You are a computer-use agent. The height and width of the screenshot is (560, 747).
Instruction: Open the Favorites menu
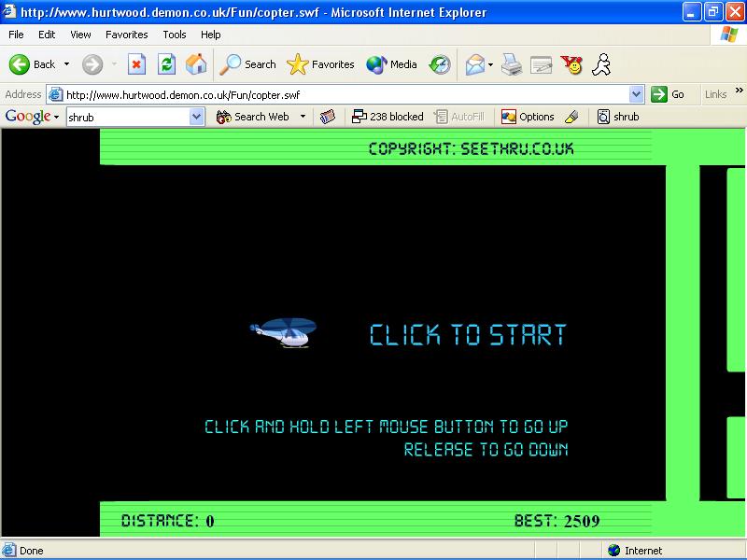pyautogui.click(x=127, y=35)
